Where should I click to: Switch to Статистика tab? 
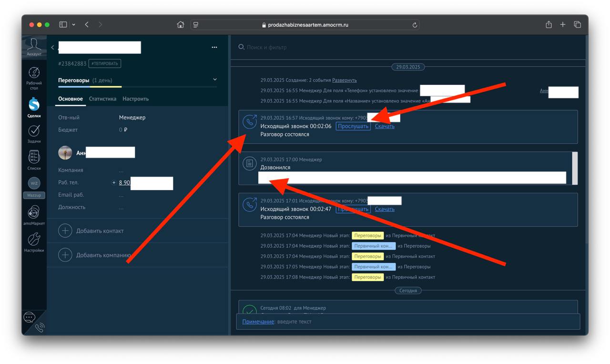pos(102,99)
